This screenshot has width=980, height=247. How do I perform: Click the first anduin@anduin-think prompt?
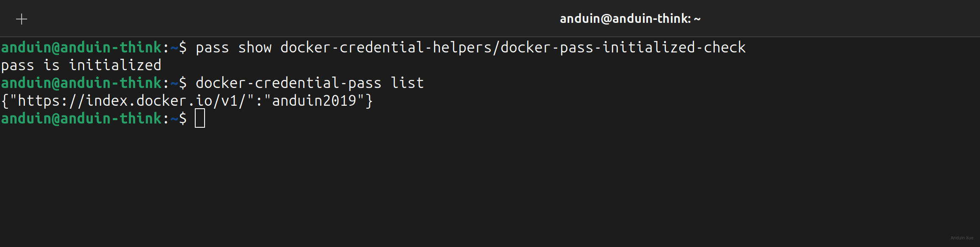[81, 47]
